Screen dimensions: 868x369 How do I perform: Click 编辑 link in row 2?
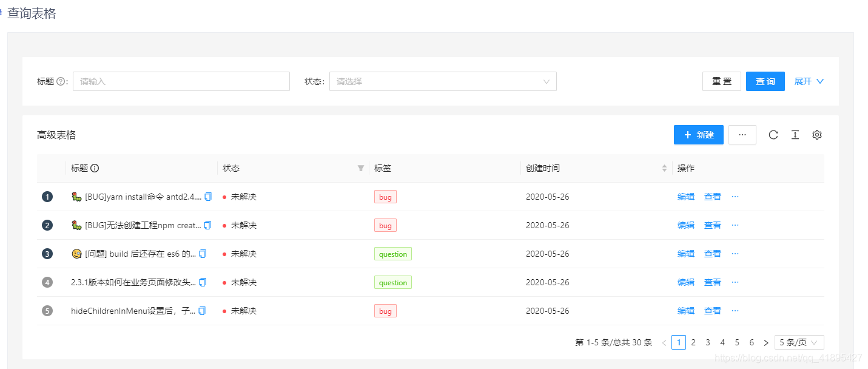[686, 225]
